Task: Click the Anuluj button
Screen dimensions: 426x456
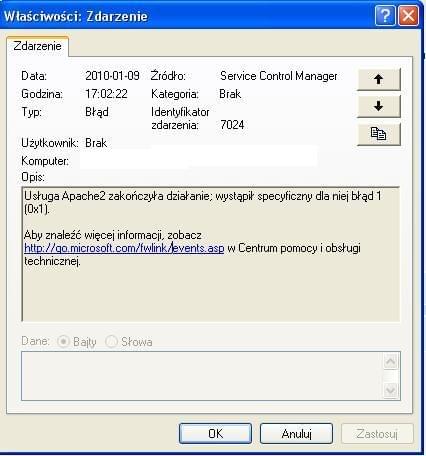Action: (296, 434)
